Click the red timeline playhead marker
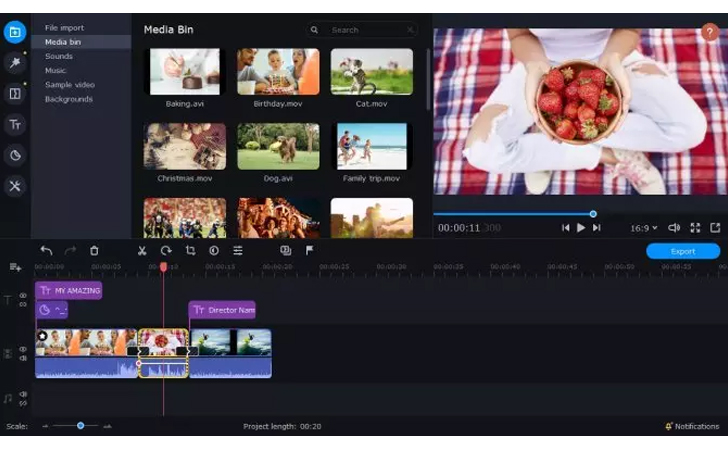The height and width of the screenshot is (450, 728). click(x=163, y=267)
